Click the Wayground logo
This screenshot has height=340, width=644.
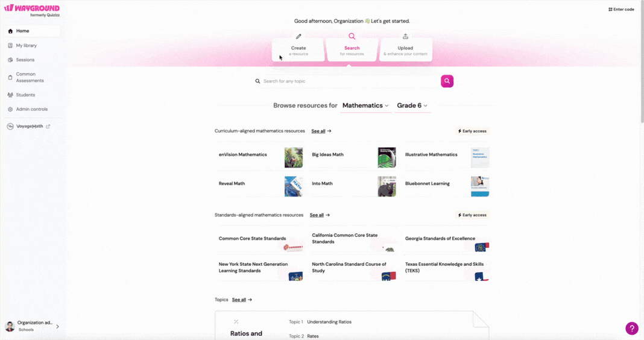click(x=32, y=10)
